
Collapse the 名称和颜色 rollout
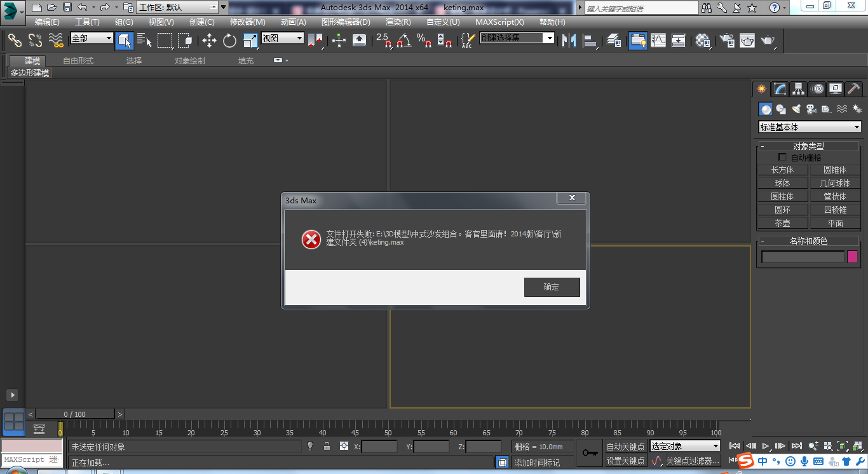tap(808, 241)
